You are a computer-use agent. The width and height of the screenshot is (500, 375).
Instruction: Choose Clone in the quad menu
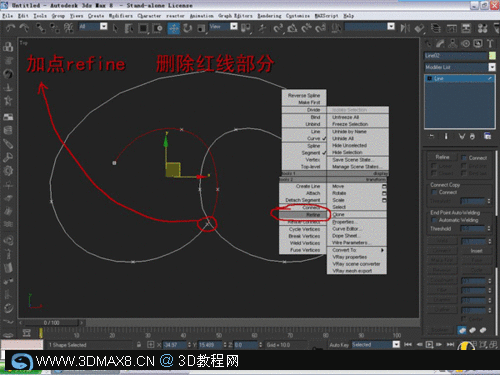pos(357,214)
